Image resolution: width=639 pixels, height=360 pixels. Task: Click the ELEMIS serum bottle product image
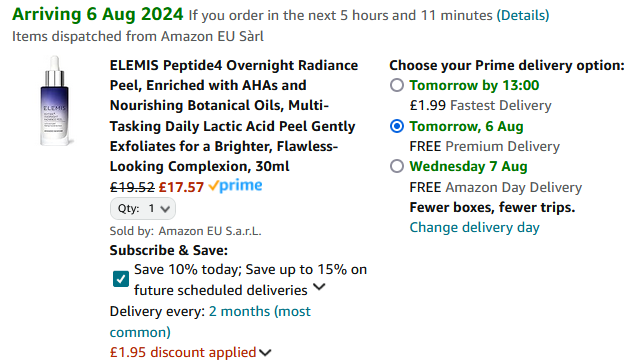(x=55, y=101)
